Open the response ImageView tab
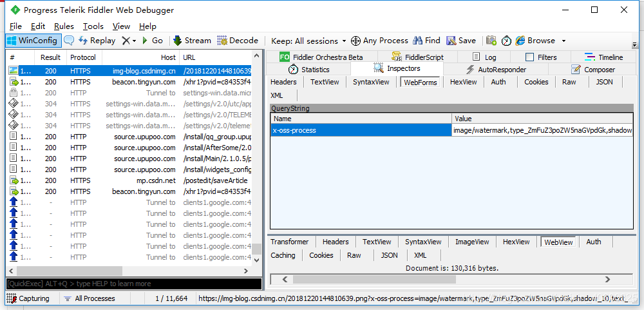 (x=472, y=242)
